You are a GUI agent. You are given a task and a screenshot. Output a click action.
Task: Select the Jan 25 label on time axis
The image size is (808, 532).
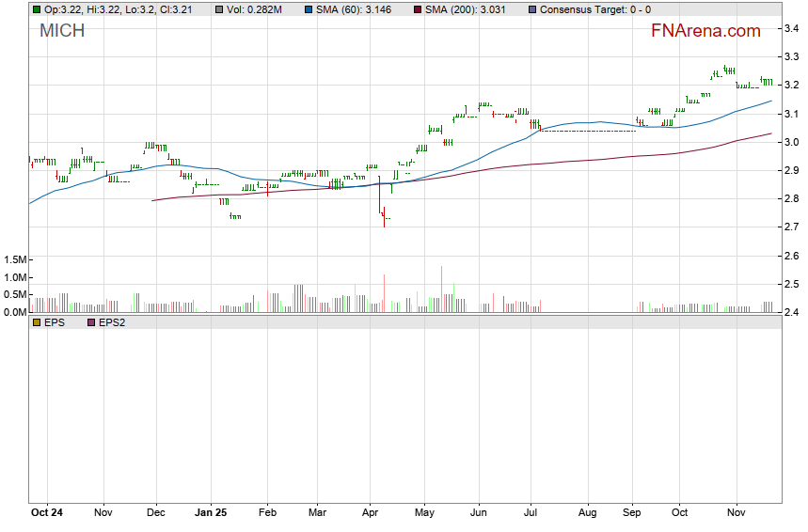click(212, 513)
